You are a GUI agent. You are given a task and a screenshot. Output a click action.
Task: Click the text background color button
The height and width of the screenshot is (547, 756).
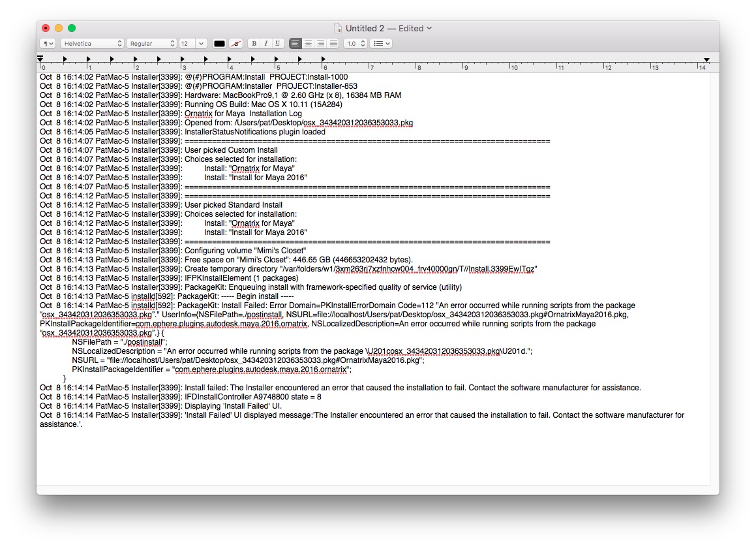click(x=235, y=44)
